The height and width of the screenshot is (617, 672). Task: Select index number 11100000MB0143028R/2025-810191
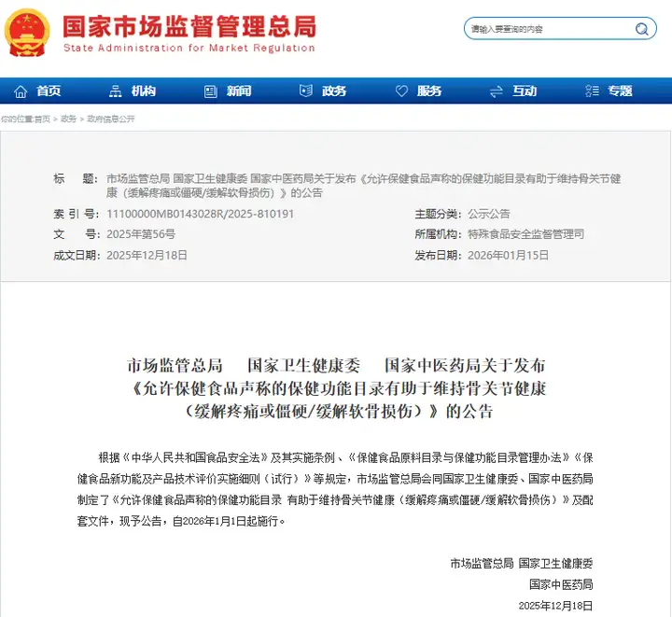[x=200, y=214]
